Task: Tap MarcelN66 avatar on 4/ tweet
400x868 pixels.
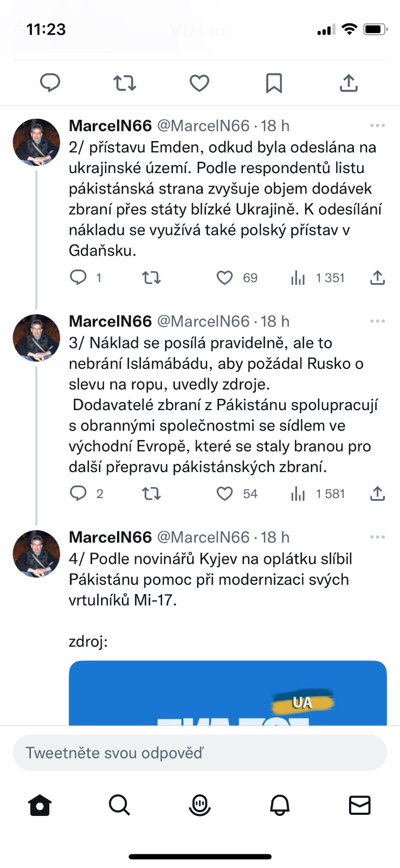Action: (x=36, y=554)
